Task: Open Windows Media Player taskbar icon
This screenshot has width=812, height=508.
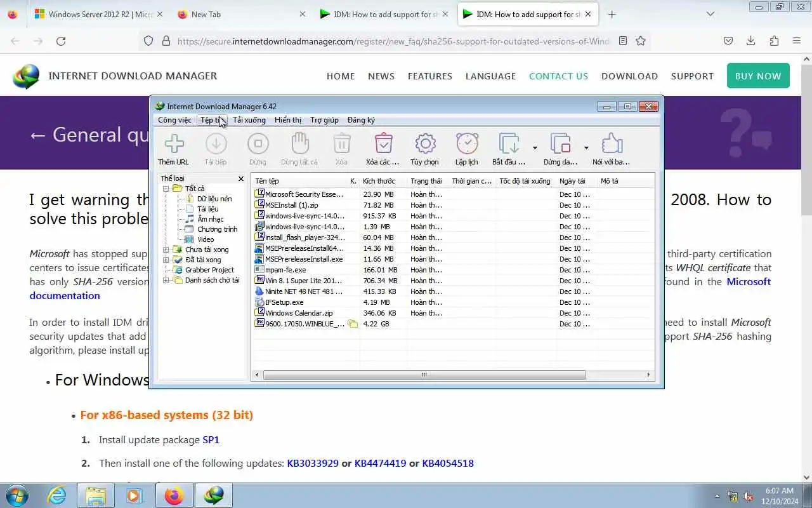Action: 134,495
